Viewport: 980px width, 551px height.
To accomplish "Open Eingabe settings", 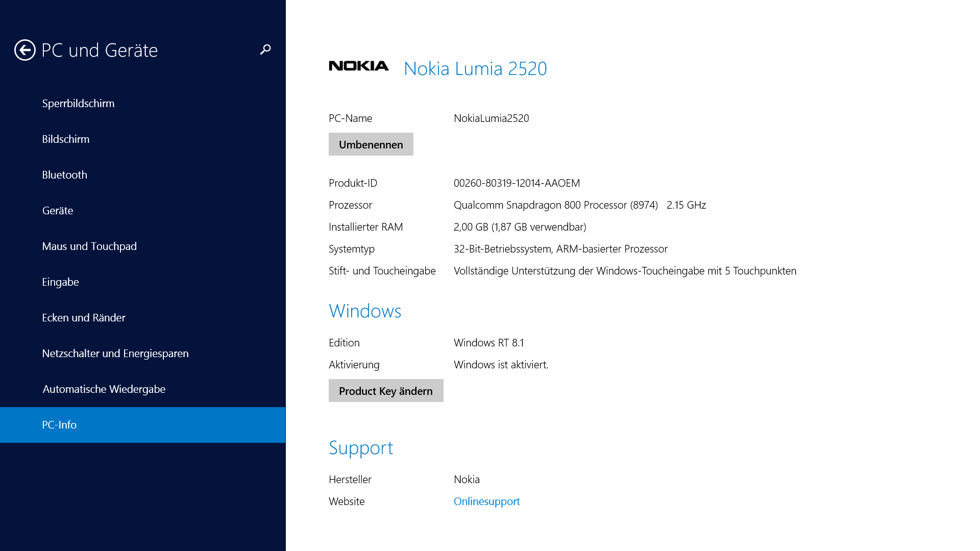I will (x=60, y=282).
